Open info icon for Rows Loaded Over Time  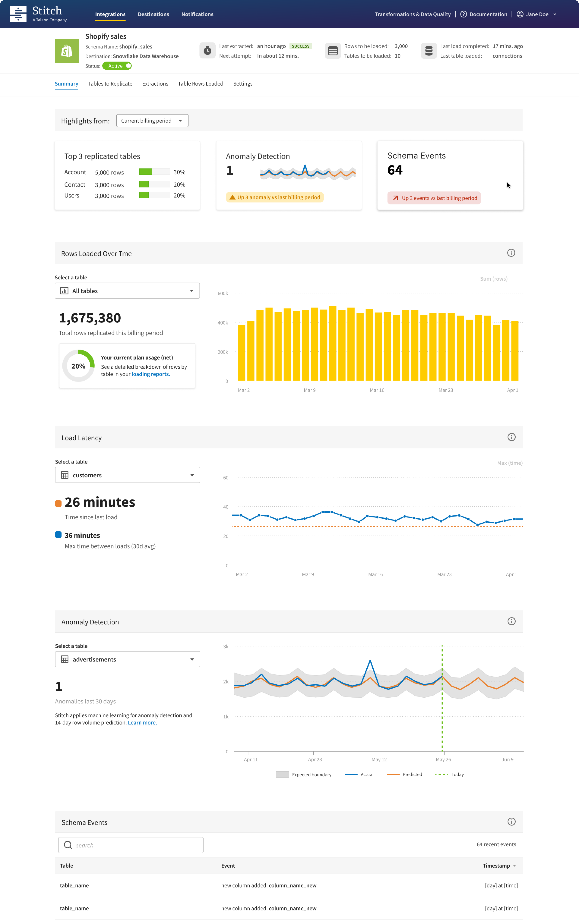(x=511, y=253)
